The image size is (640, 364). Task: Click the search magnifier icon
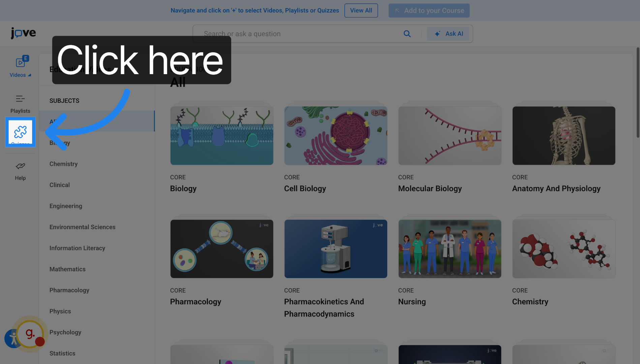click(x=407, y=34)
